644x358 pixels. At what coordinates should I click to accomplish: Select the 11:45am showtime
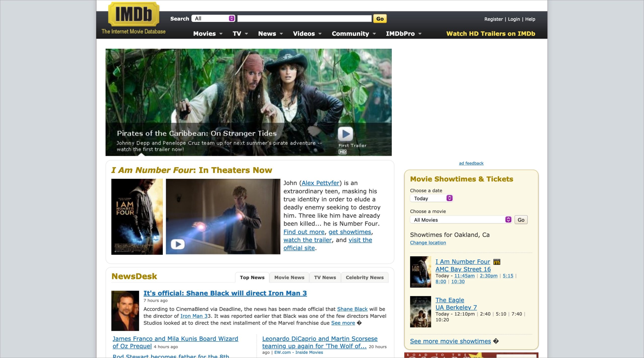click(x=464, y=276)
